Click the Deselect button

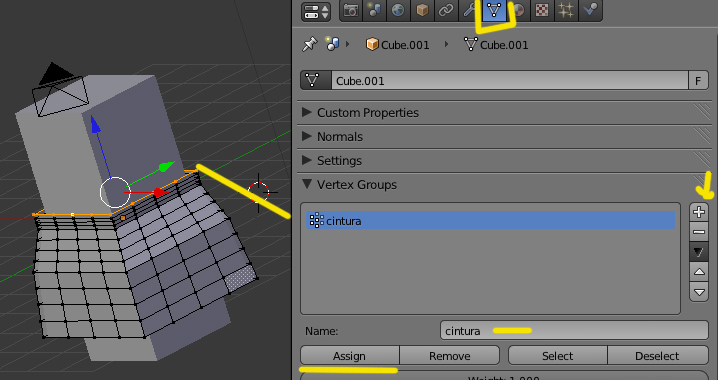(658, 356)
